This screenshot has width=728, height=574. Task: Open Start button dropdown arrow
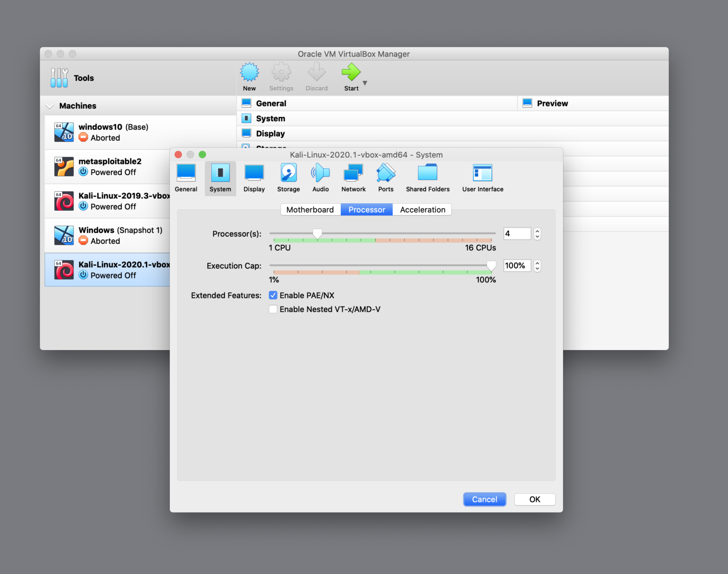[365, 83]
